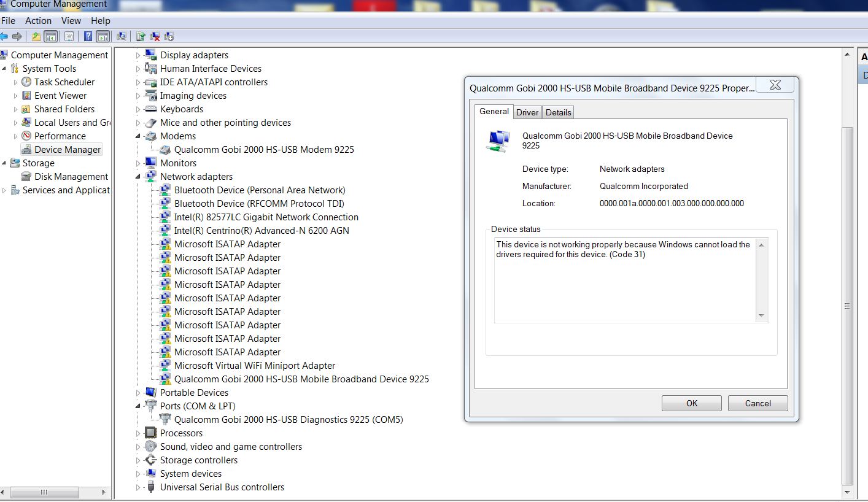Click the Up One Level folder icon
Image resolution: width=868 pixels, height=502 pixels.
click(36, 36)
